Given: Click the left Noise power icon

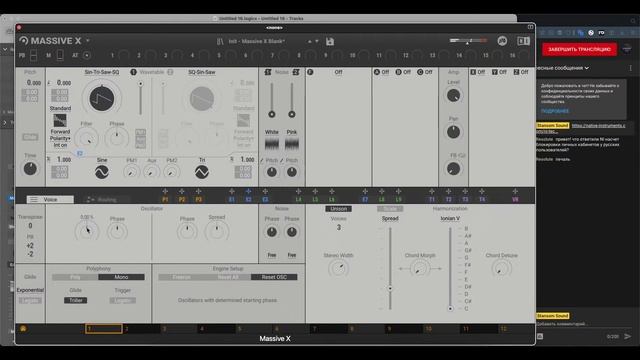Looking at the screenshot, I should [x=268, y=72].
